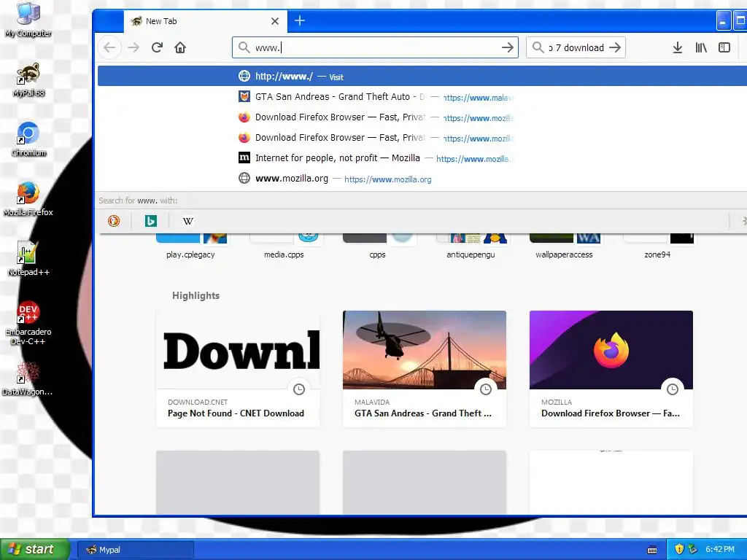Click the security shield tray icon
Image resolution: width=747 pixels, height=560 pixels.
(x=679, y=549)
